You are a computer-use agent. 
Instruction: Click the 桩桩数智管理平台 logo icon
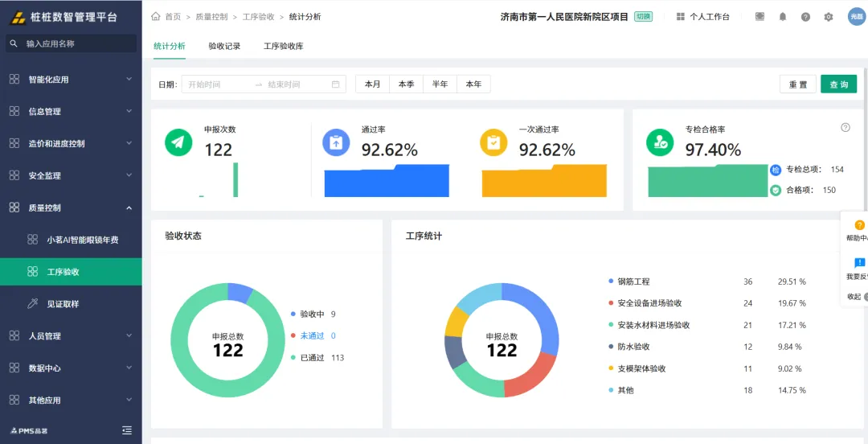point(18,17)
